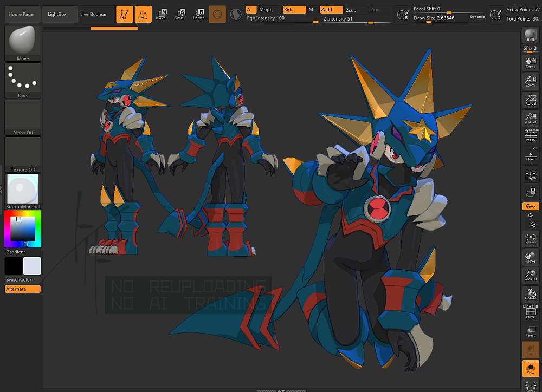
Task: Click the orange document tab bar
Action: pyautogui.click(x=114, y=28)
